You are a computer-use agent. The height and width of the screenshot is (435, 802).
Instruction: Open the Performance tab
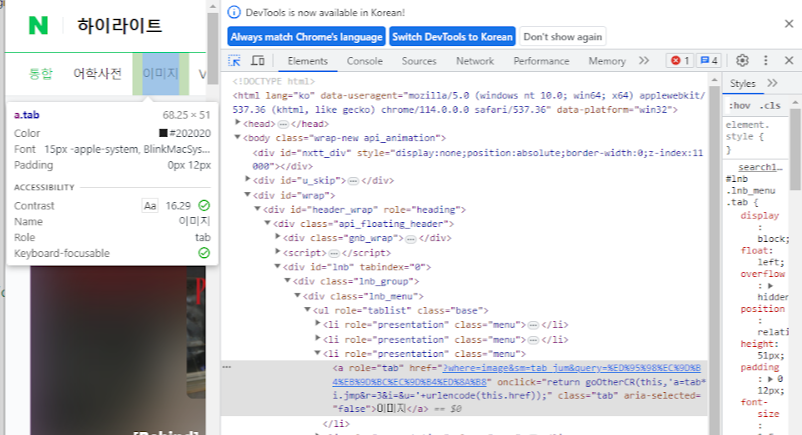click(541, 61)
